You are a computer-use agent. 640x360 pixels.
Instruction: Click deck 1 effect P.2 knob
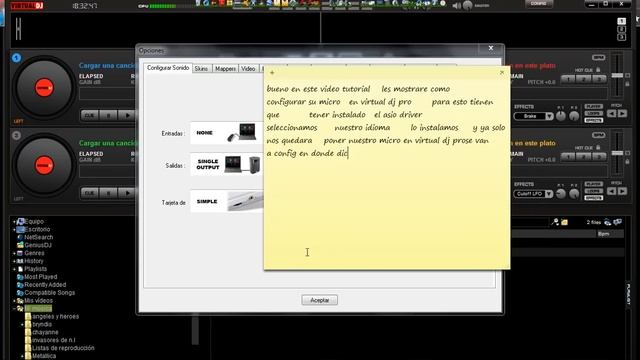574,116
